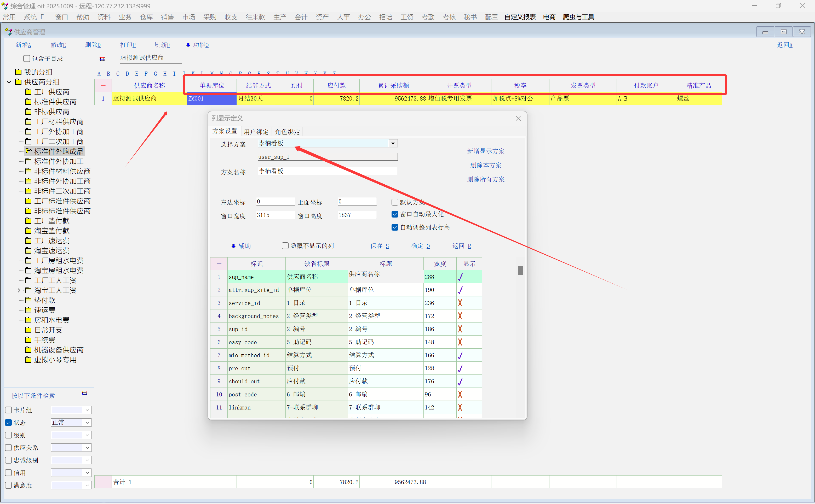The width and height of the screenshot is (815, 504).
Task: Click the 新增显示方案 link
Action: (x=485, y=151)
